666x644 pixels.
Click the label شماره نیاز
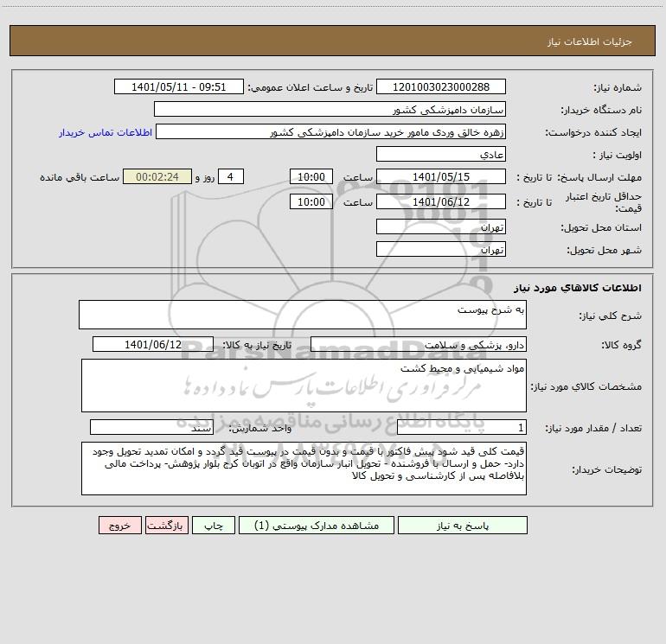(618, 88)
